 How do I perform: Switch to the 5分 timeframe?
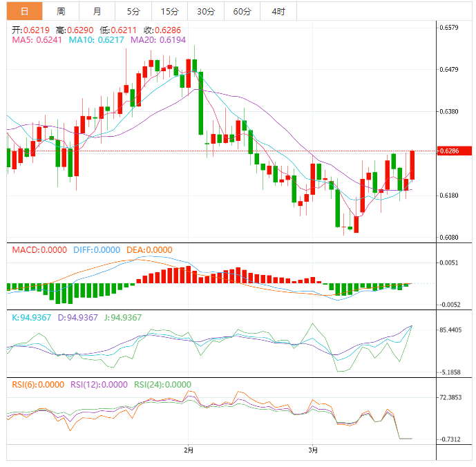133,11
